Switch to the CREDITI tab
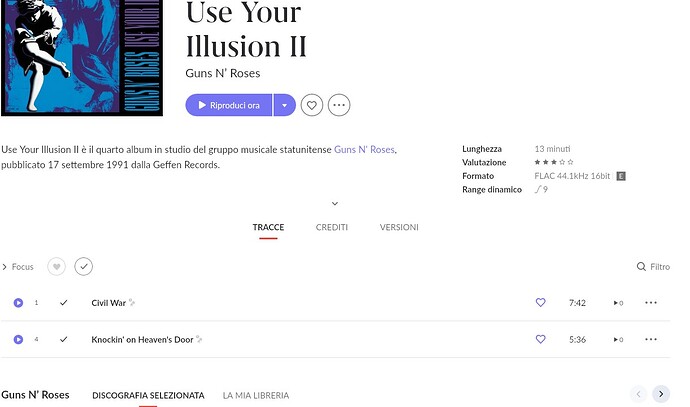The width and height of the screenshot is (690, 407). [332, 227]
